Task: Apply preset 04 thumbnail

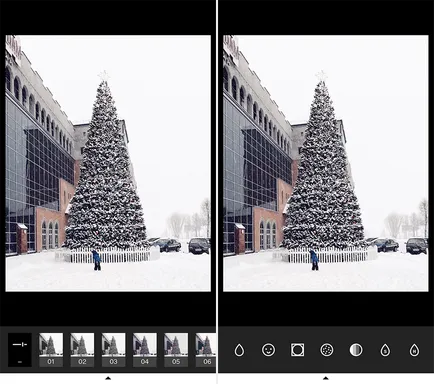Action: [x=145, y=350]
